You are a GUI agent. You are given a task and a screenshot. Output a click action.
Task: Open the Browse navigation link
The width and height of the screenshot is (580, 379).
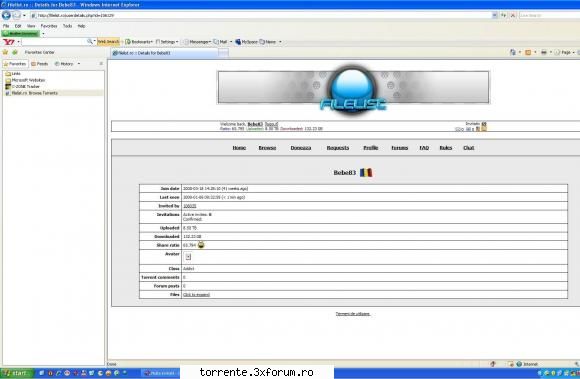click(x=267, y=148)
